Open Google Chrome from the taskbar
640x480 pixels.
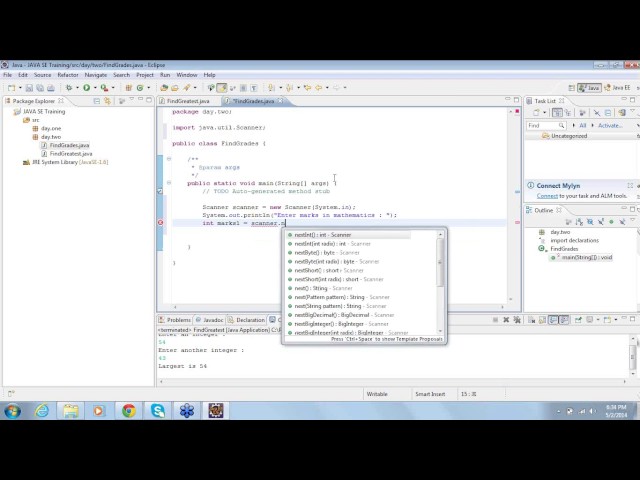[x=129, y=411]
